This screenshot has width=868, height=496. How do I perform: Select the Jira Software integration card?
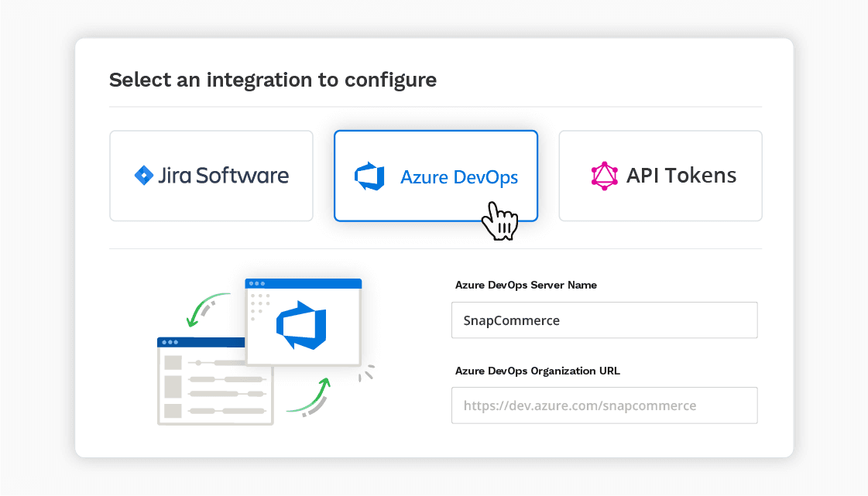coord(211,176)
